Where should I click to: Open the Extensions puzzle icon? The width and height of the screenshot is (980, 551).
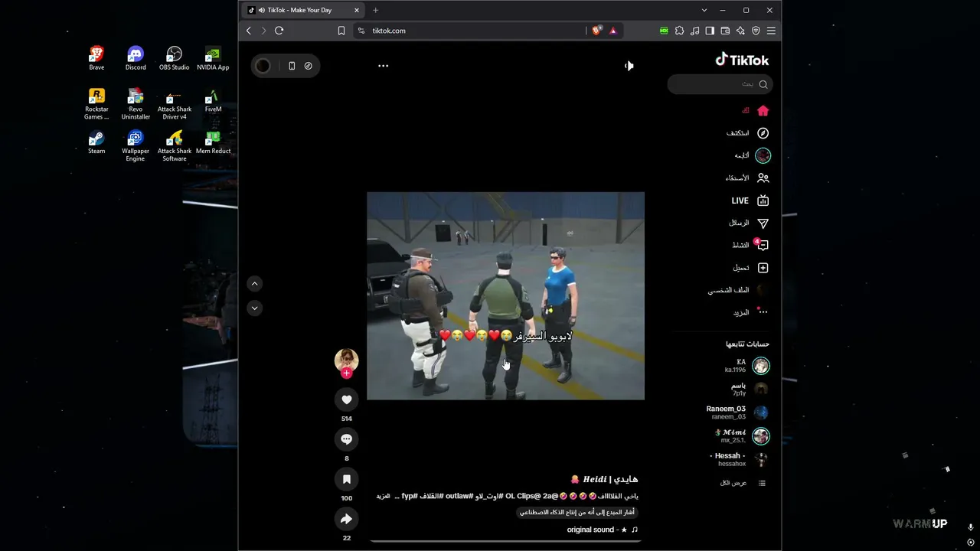coord(679,31)
